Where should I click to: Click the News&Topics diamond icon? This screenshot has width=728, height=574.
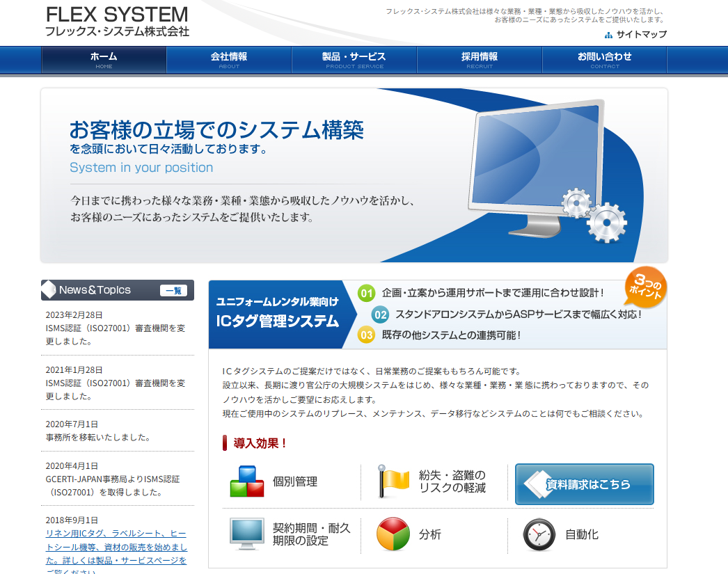coord(49,290)
